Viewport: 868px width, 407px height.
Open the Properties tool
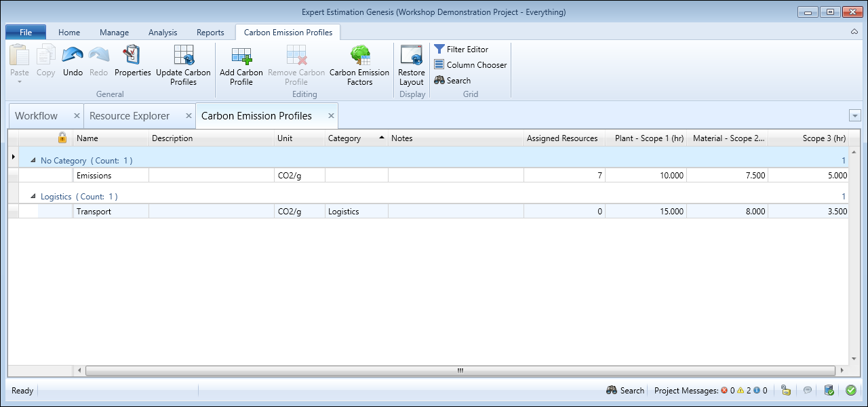pyautogui.click(x=132, y=56)
